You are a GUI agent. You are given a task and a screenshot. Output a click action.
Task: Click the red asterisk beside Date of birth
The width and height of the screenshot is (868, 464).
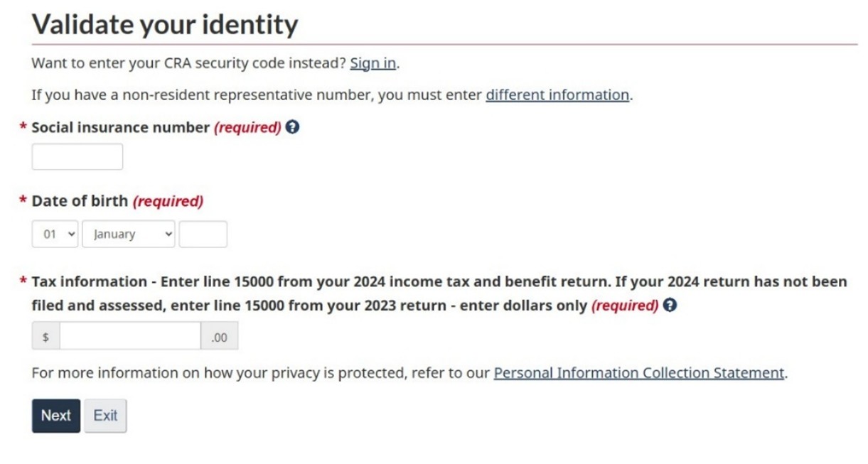click(x=23, y=200)
